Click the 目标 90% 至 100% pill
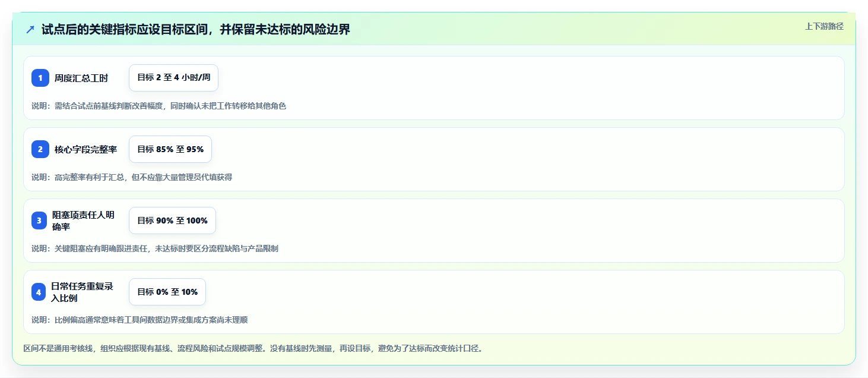This screenshot has height=378, width=868. coord(172,220)
